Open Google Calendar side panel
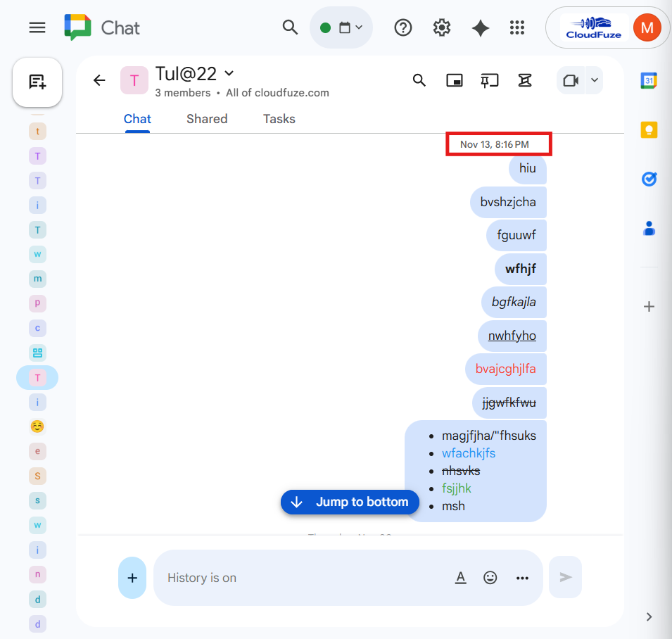Screen dimensions: 672x639 (649, 80)
